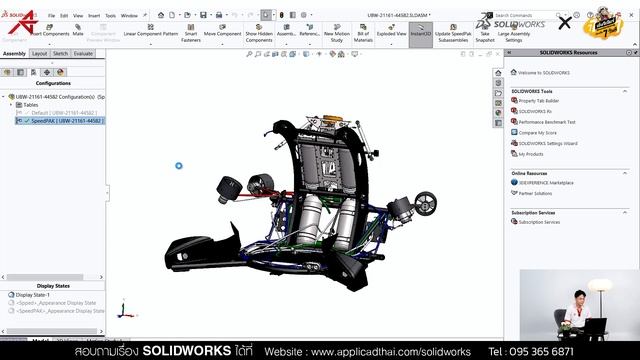
Task: Click Show Hidden Components
Action: pyautogui.click(x=259, y=33)
